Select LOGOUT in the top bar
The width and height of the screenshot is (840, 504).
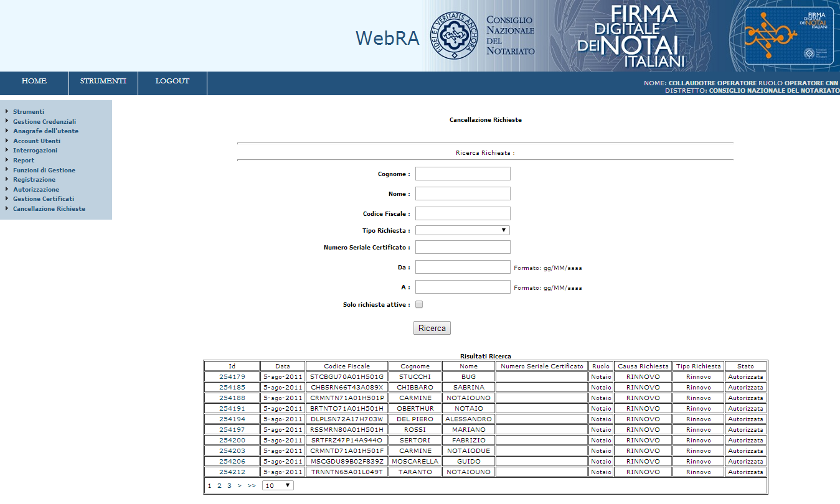[172, 81]
